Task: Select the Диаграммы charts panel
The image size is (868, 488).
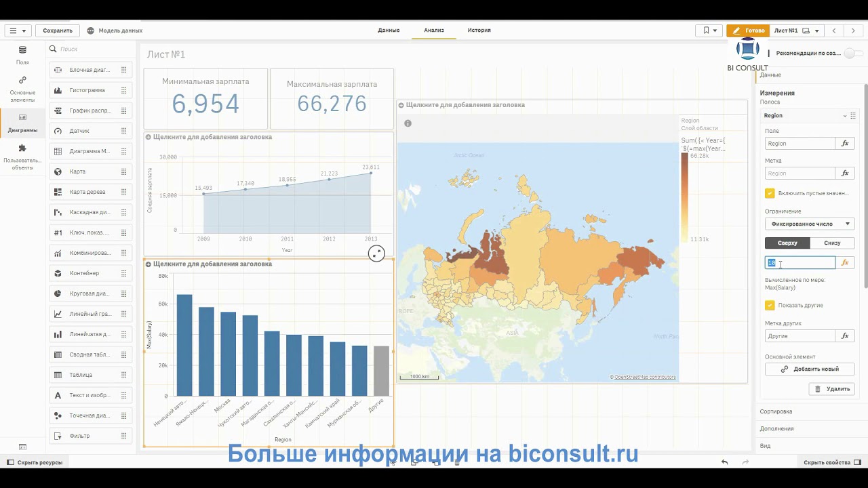Action: tap(22, 123)
